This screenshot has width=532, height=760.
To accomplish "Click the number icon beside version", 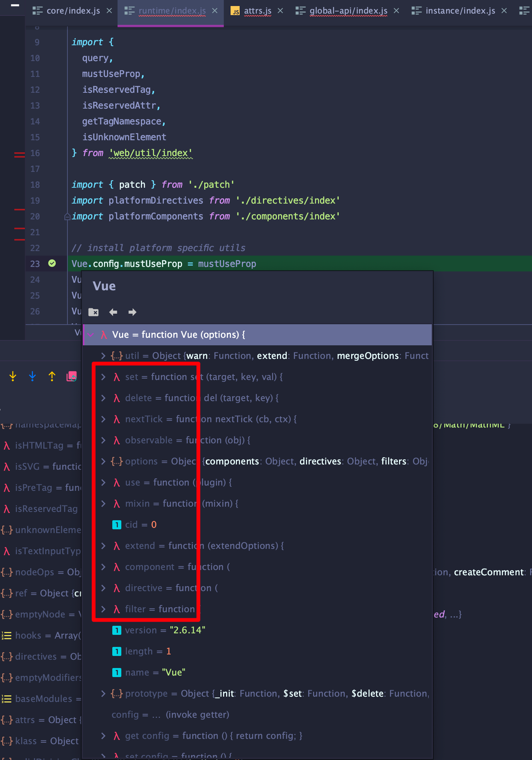I will 117,630.
